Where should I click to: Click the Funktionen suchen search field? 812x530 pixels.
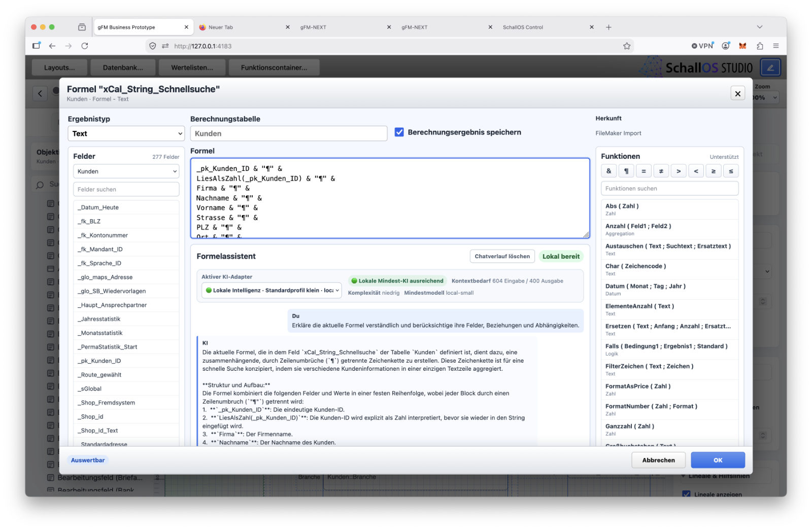(669, 188)
